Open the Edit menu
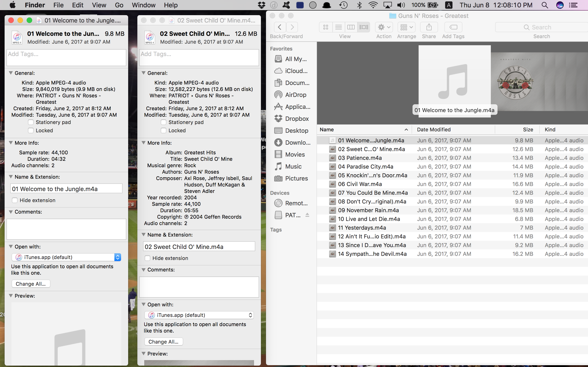 point(78,5)
